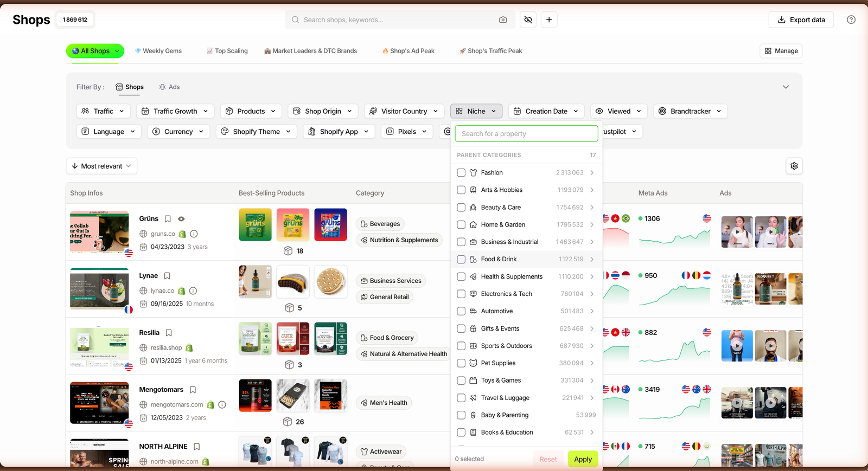Viewport: 868px width, 471px height.
Task: Select the Electronics & Tech checkbox
Action: coord(461,294)
